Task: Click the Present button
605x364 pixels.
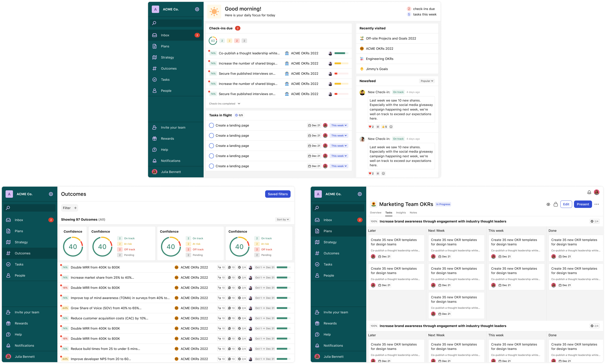Action: (x=583, y=204)
